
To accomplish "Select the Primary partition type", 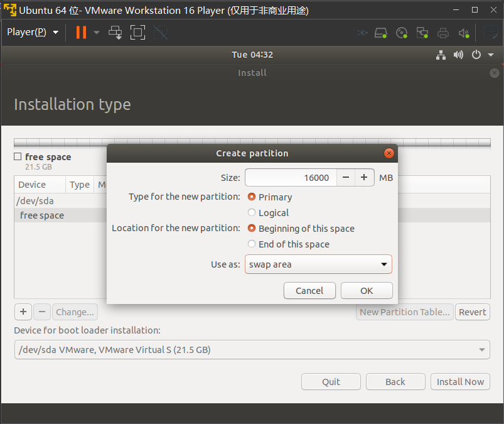I will 252,197.
